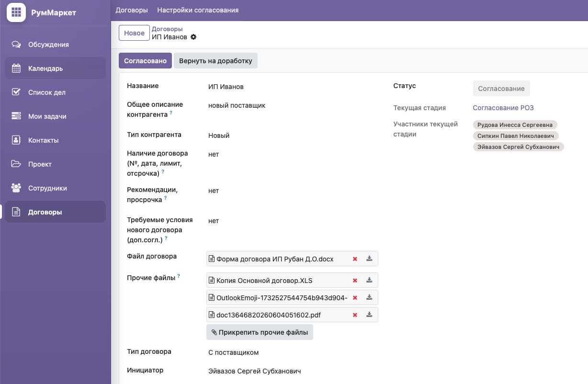Select participant Сипкин Павел Николаевич tag
The height and width of the screenshot is (384, 588).
pyautogui.click(x=516, y=136)
